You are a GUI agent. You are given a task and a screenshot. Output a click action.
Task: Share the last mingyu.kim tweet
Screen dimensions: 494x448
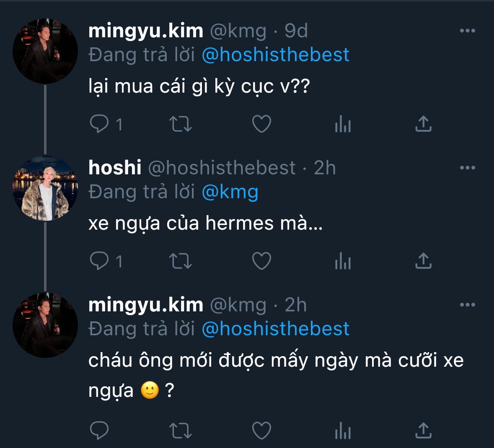[x=423, y=430]
